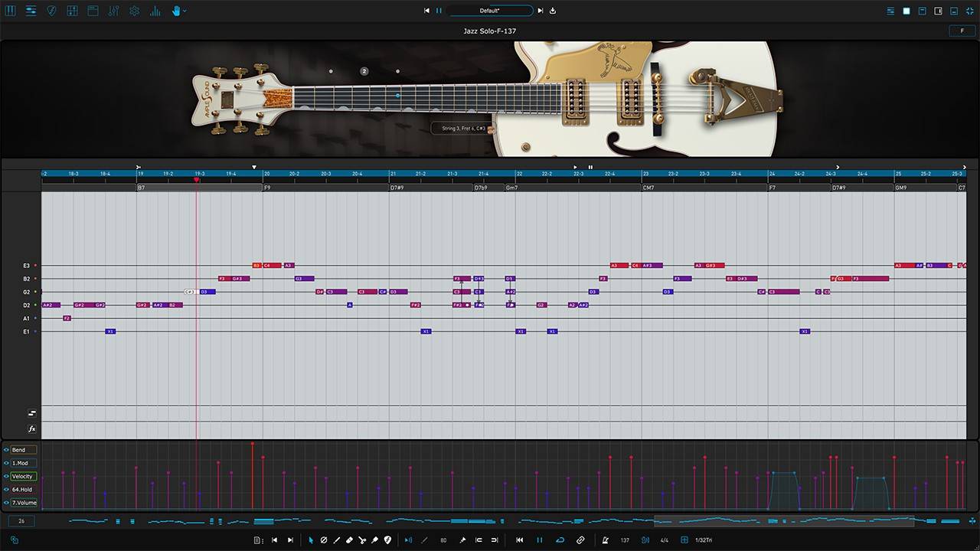Hide the 64.Hold lane with its eye icon
The height and width of the screenshot is (551, 980).
coord(6,490)
